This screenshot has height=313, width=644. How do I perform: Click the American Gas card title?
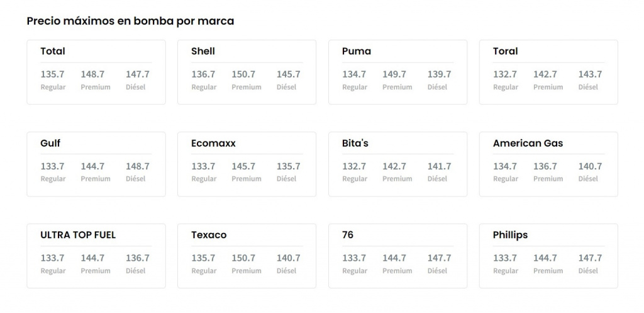click(528, 143)
